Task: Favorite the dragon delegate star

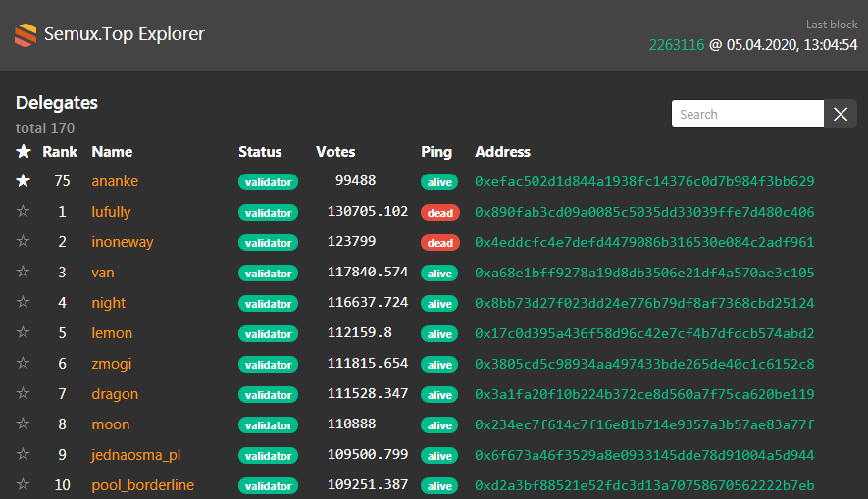Action: 24,394
